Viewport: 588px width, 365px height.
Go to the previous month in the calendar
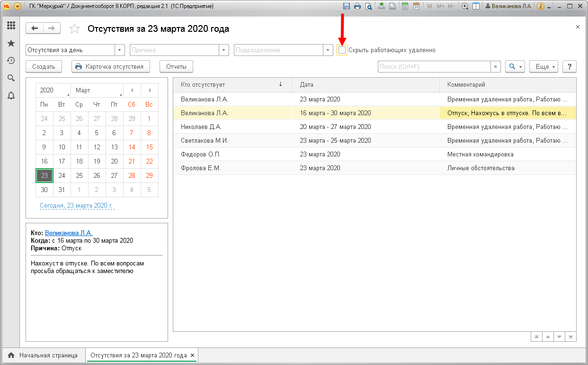coord(132,90)
